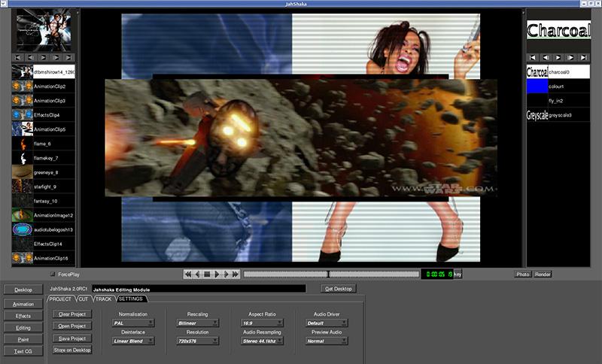Image resolution: width=602 pixels, height=364 pixels.
Task: Jump to last frame in Charcoal effects preview
Action: [x=584, y=58]
